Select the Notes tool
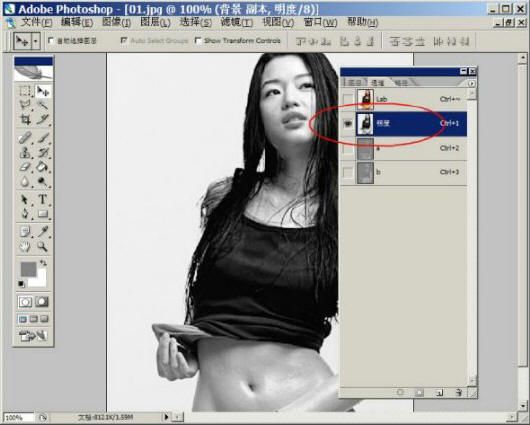The width and height of the screenshot is (530, 425). coord(25,232)
